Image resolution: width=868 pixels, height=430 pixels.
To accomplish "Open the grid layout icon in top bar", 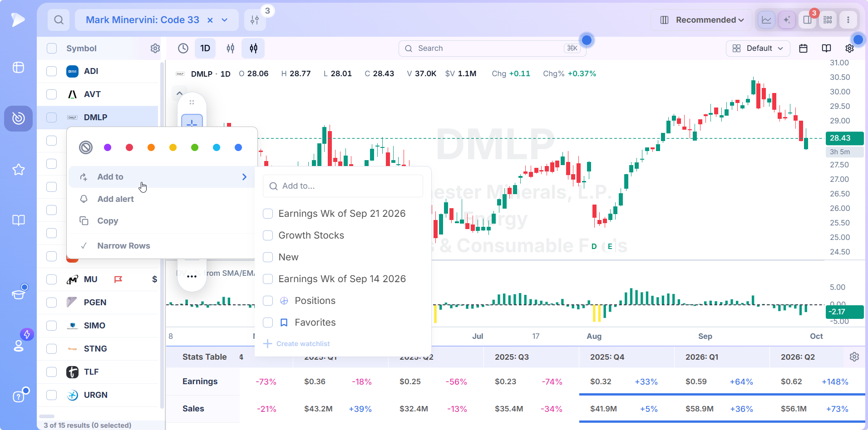I will (x=828, y=20).
